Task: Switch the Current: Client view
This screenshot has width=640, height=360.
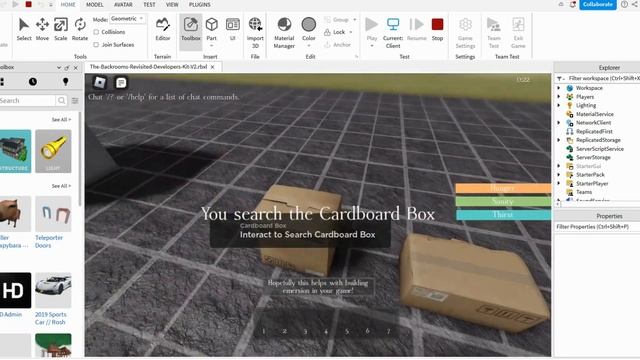Action: (x=393, y=33)
